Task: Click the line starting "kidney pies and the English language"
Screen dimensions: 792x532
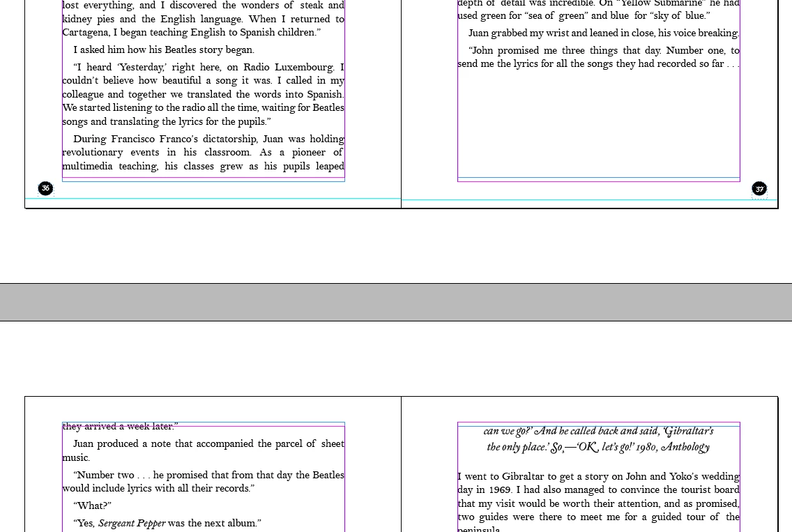Action: (x=203, y=20)
